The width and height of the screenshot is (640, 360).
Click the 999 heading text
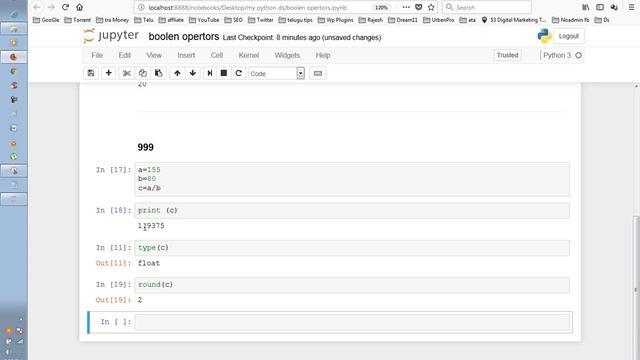145,147
